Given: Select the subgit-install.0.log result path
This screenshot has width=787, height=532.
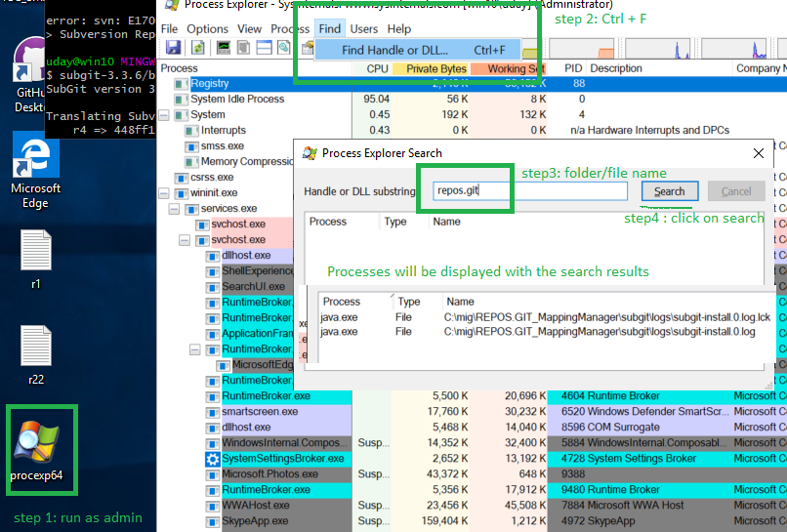Looking at the screenshot, I should (x=600, y=332).
